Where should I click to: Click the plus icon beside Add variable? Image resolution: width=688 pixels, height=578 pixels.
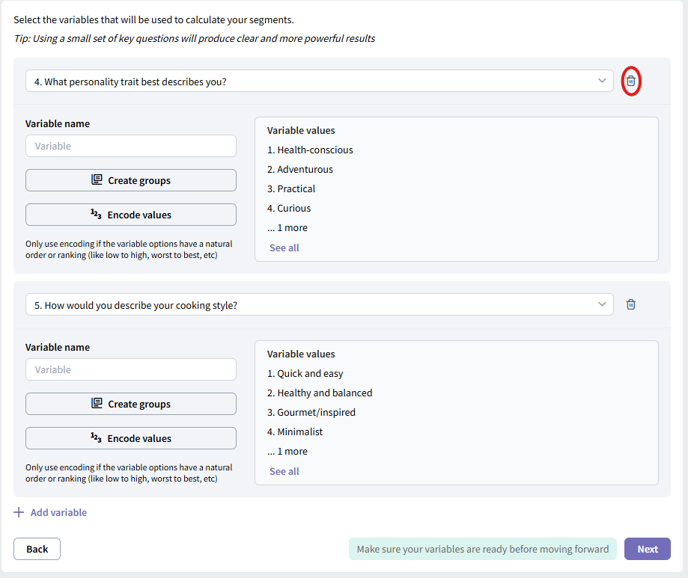[19, 513]
